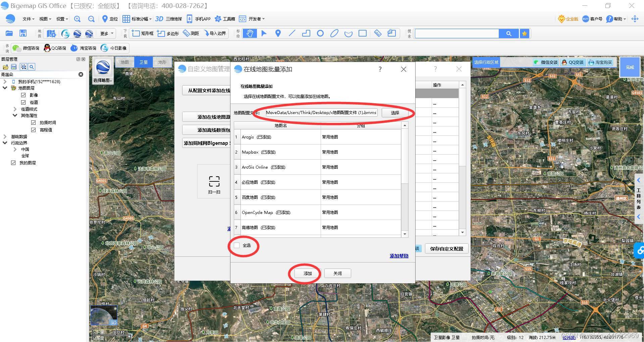
Task: Click 保存自定义配置 button
Action: point(447,249)
